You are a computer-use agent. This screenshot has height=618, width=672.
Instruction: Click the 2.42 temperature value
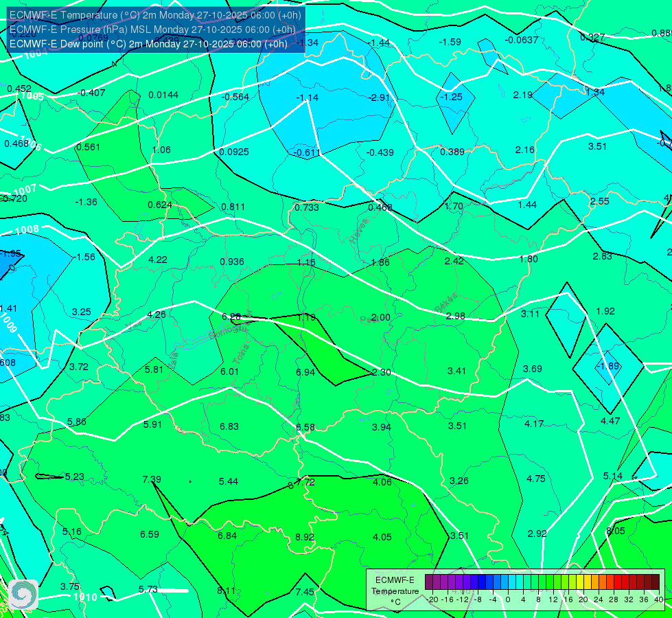454,261
